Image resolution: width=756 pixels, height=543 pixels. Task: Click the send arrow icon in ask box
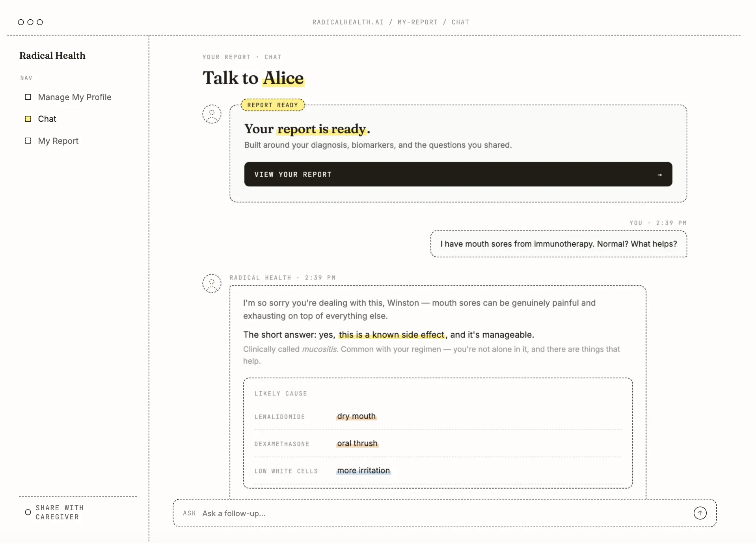pos(700,513)
